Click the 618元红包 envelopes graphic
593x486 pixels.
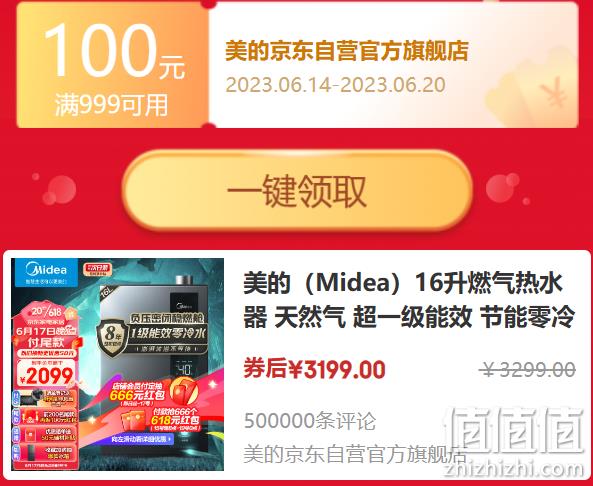(x=135, y=420)
